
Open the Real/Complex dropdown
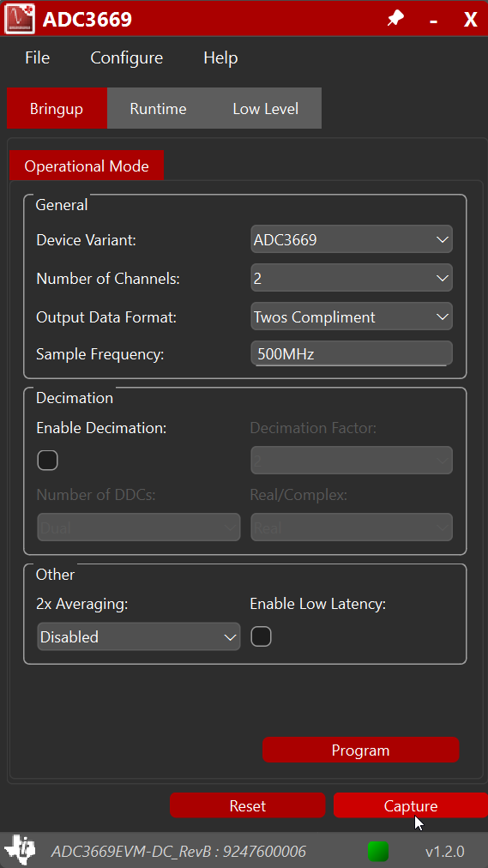(x=352, y=527)
